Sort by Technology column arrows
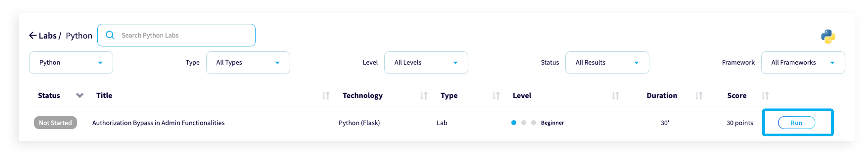 click(x=424, y=96)
